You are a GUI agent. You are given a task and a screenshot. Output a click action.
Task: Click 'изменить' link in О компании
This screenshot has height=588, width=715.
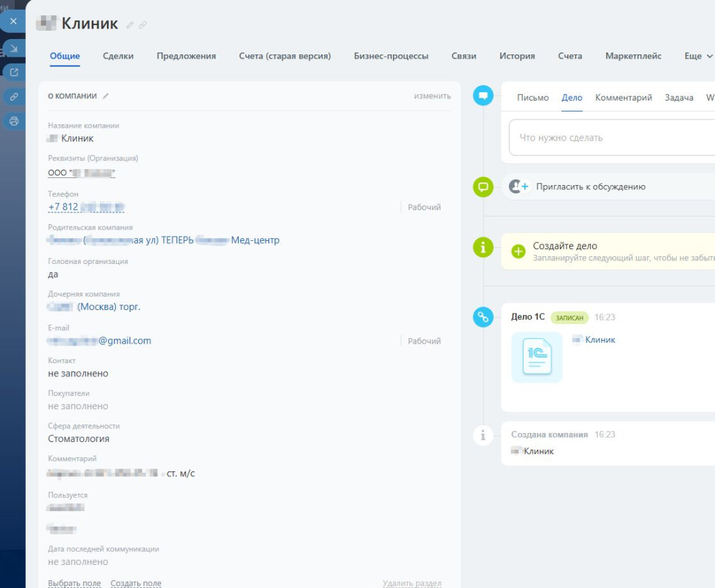432,96
